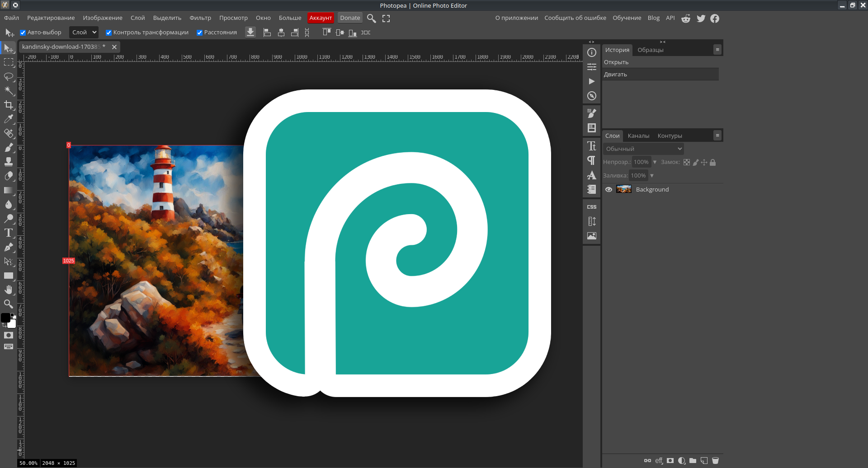Open the Character Tt panel icon

point(591,146)
